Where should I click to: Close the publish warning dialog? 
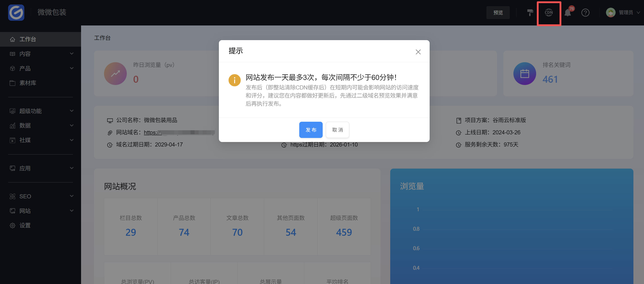(x=418, y=52)
